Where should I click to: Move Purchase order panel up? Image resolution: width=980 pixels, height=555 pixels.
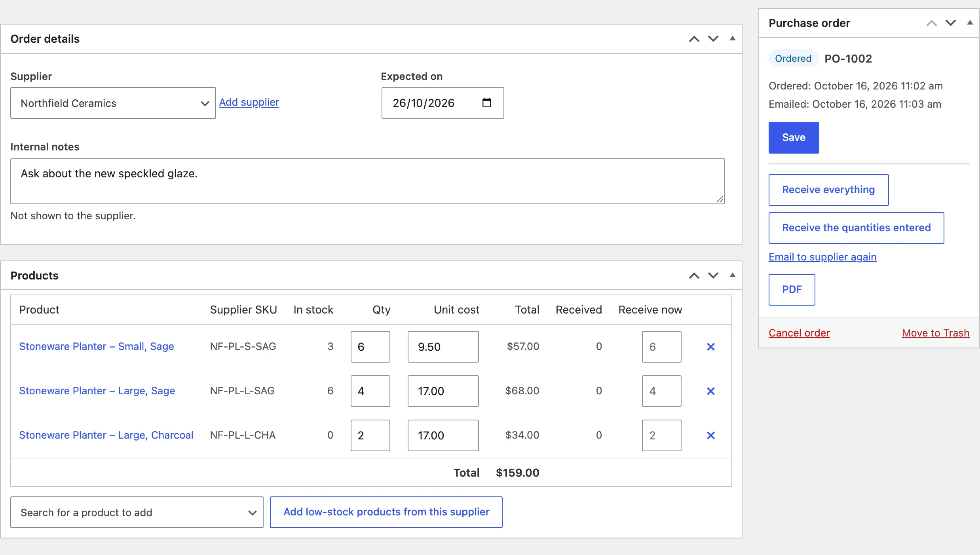931,23
